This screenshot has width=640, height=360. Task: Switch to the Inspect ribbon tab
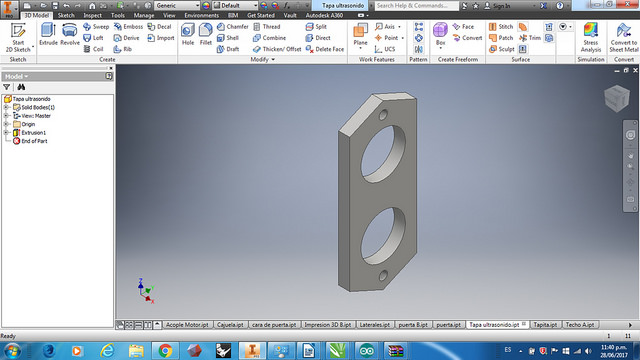click(x=92, y=15)
